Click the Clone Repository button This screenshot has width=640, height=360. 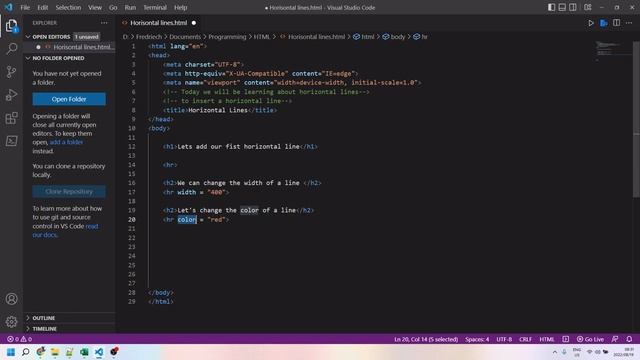(69, 191)
